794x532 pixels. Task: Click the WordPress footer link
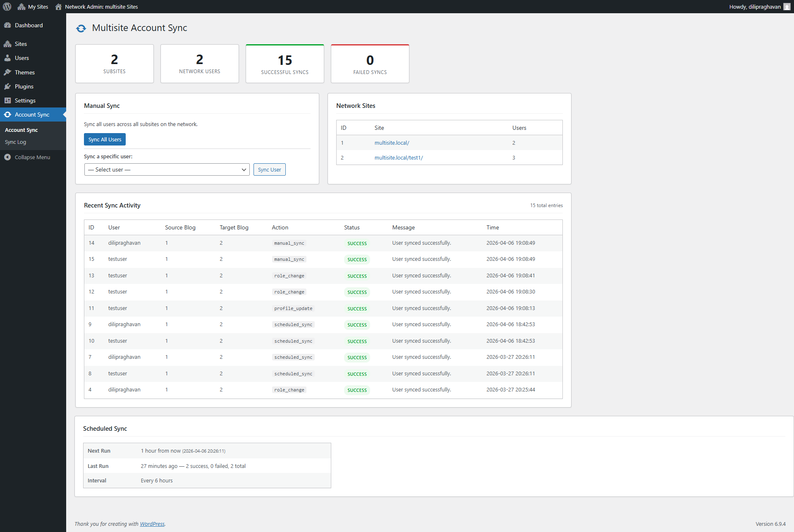tap(152, 524)
